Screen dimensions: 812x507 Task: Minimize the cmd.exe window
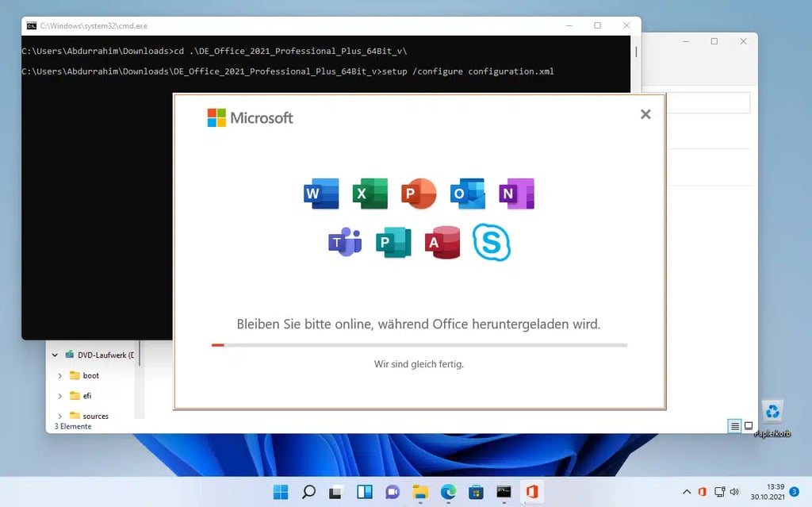(569, 25)
